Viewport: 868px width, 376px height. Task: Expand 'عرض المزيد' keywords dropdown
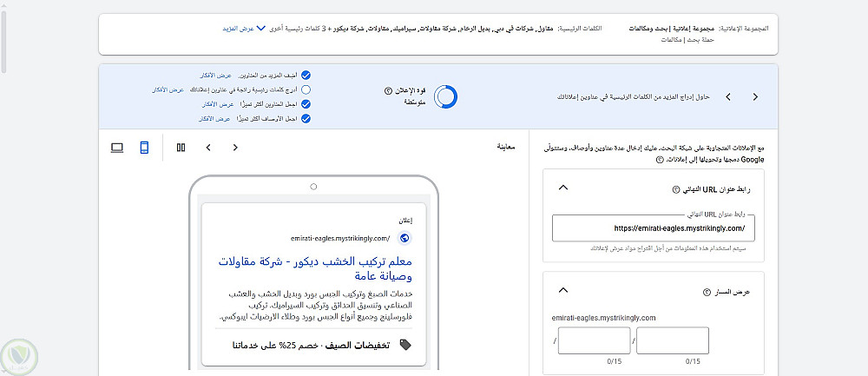(x=244, y=28)
